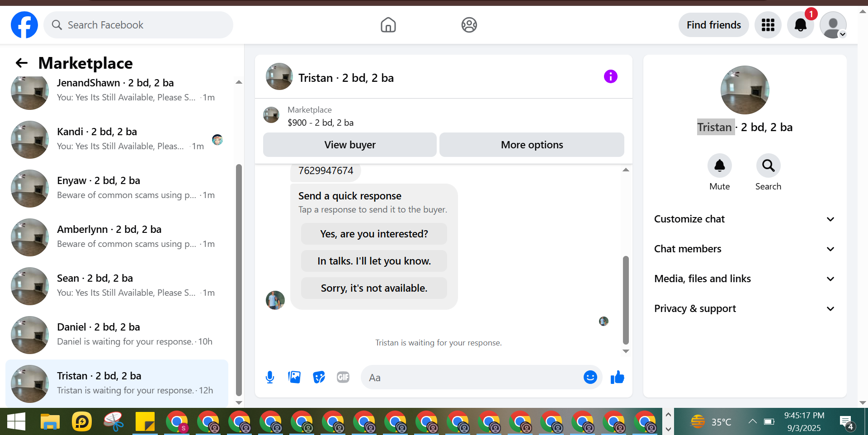The width and height of the screenshot is (868, 435).
Task: Click the battery icon in the tray
Action: tap(769, 421)
